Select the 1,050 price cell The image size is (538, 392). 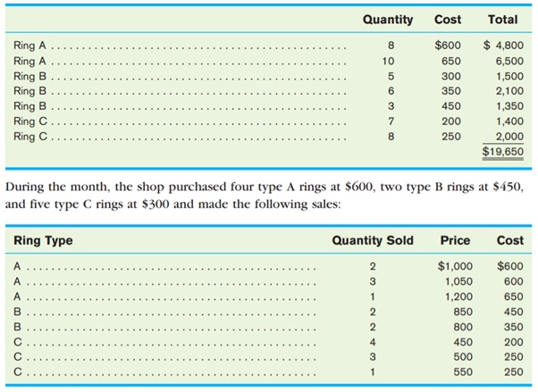click(458, 280)
